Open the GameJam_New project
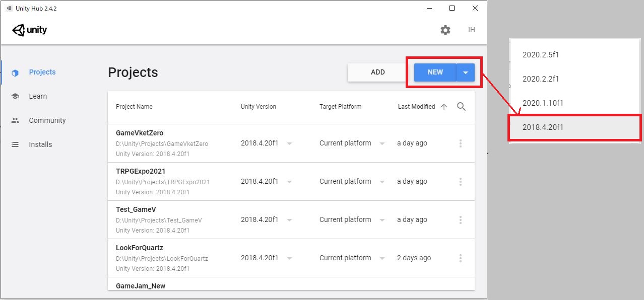644x300 pixels. tap(291, 284)
